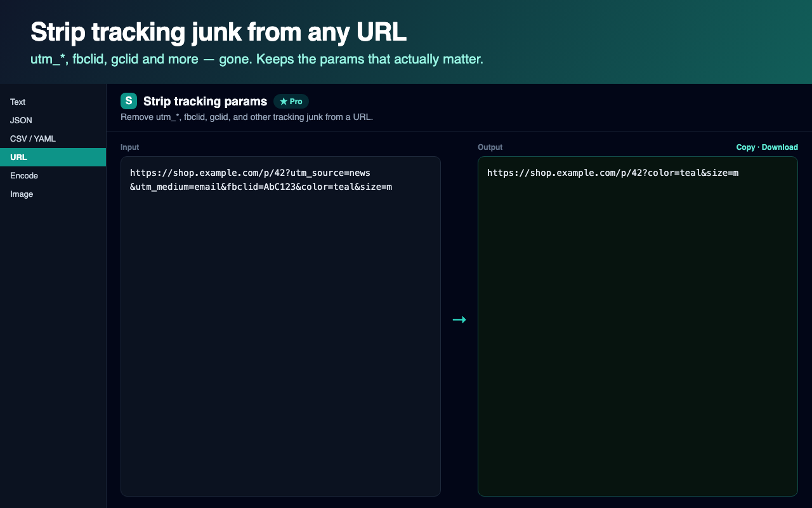Click the teal conversion arrow

[x=459, y=319]
